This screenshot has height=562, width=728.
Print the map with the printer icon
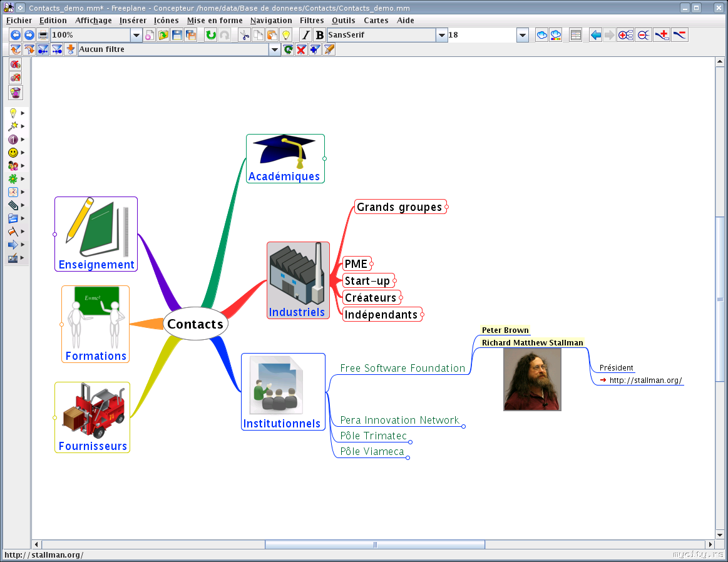(43, 35)
